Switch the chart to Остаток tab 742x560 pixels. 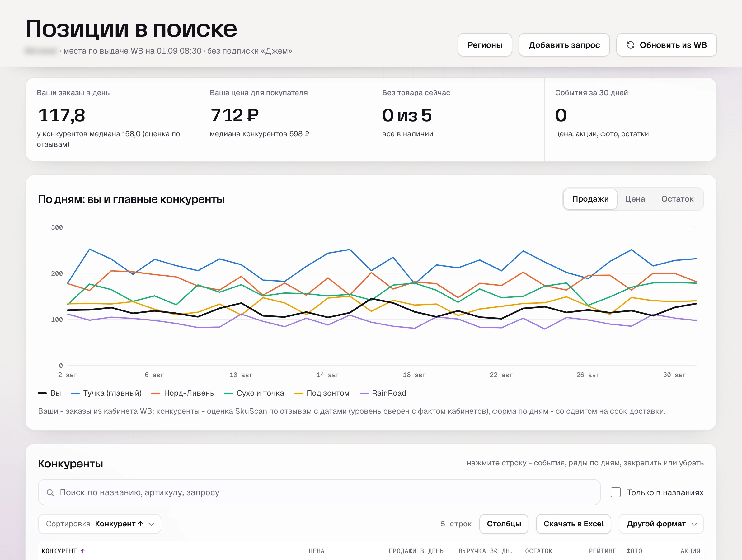677,199
